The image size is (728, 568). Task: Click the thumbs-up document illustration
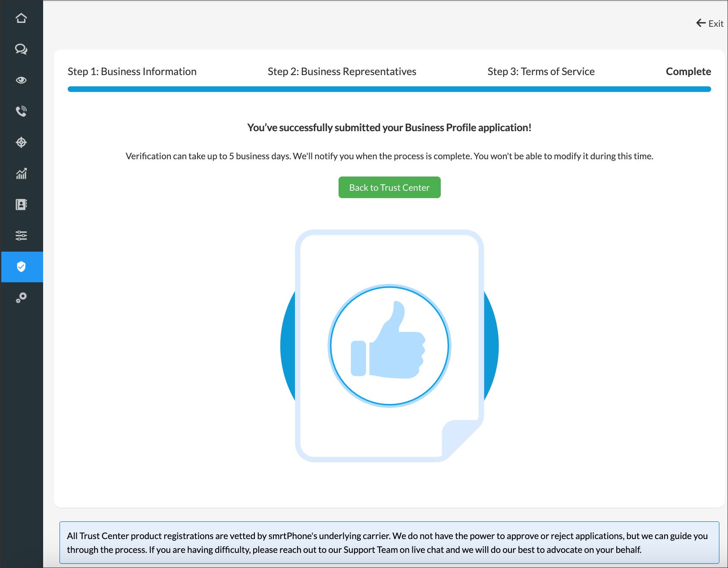pyautogui.click(x=389, y=345)
